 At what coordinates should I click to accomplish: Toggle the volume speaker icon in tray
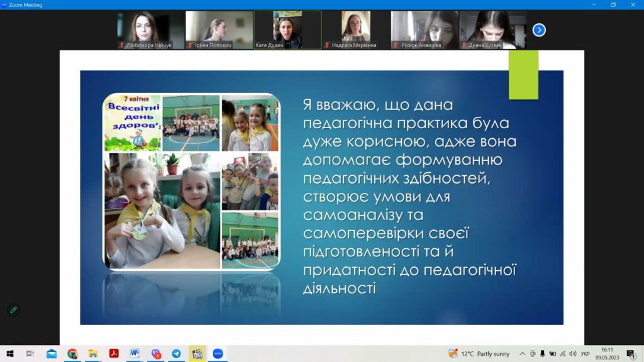572,353
